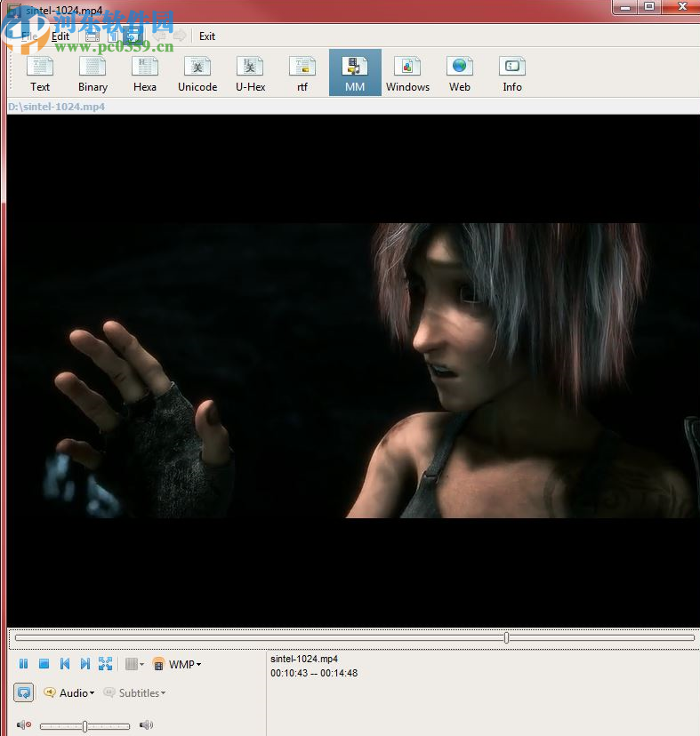700x736 pixels.
Task: Select the Unicode view mode
Action: coord(197,74)
